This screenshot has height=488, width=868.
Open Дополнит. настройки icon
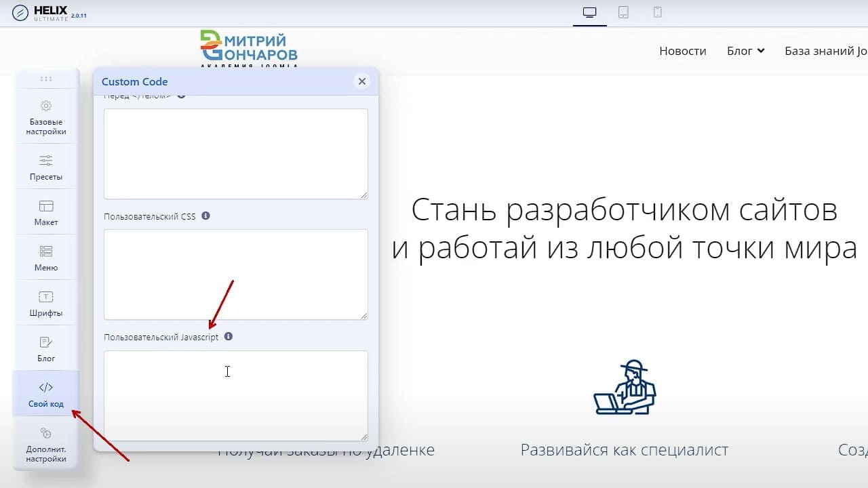[x=46, y=433]
